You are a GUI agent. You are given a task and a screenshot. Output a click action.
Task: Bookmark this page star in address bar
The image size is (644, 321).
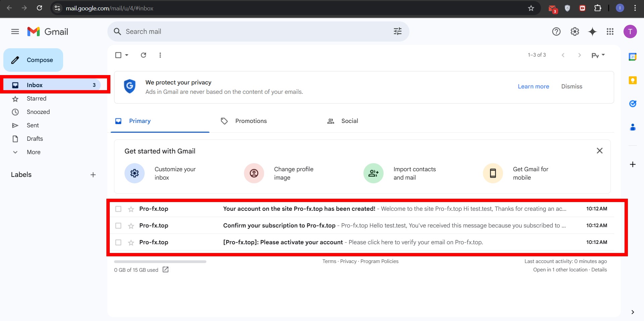point(531,8)
